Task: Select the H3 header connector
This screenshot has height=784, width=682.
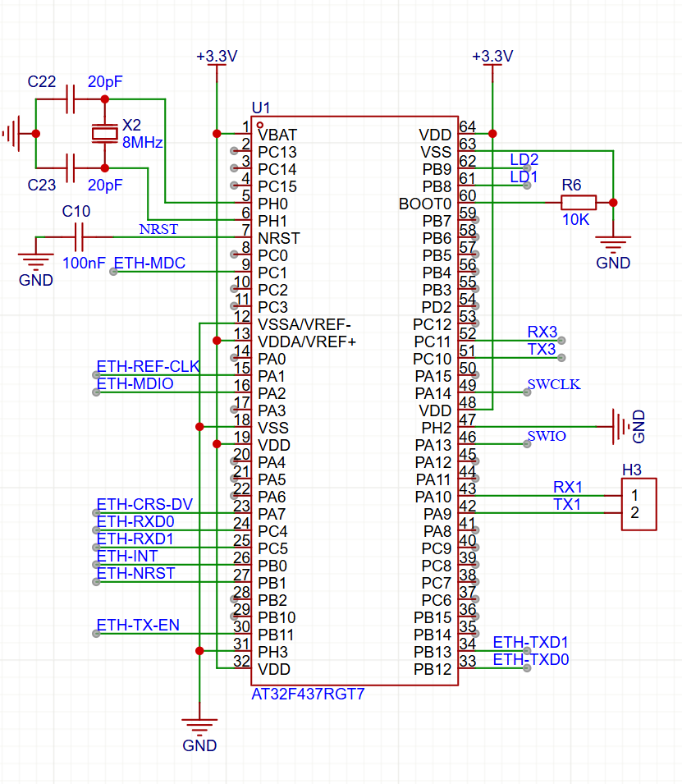Action: coord(639,504)
